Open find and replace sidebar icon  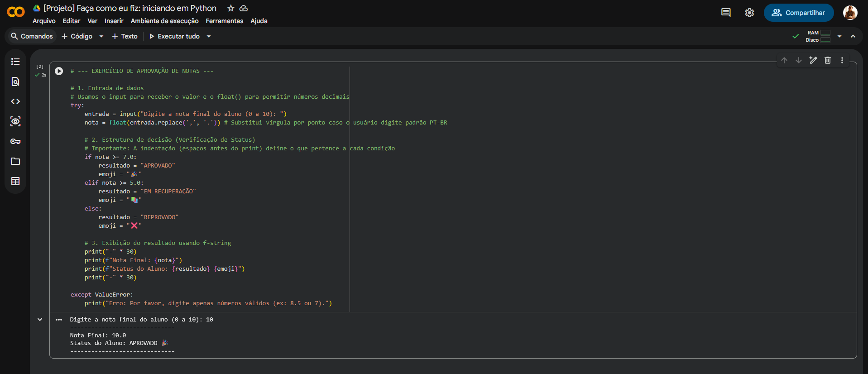[x=15, y=82]
